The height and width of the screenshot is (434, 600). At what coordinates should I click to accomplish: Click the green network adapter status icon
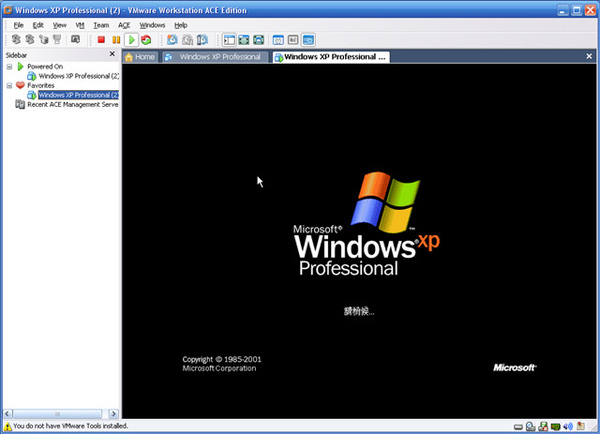point(556,426)
